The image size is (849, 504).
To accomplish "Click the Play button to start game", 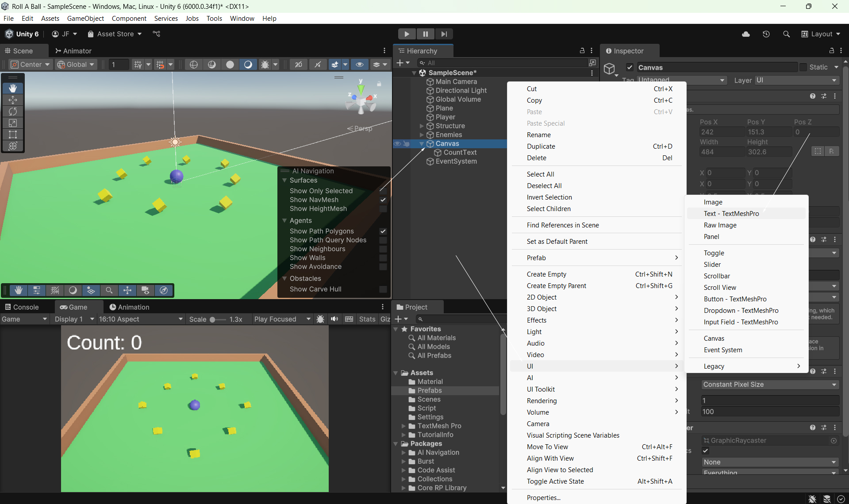I will 407,34.
